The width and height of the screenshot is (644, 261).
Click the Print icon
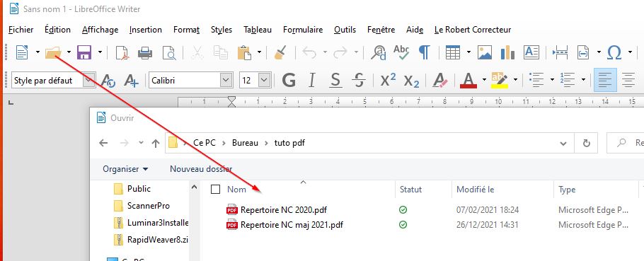(x=145, y=52)
